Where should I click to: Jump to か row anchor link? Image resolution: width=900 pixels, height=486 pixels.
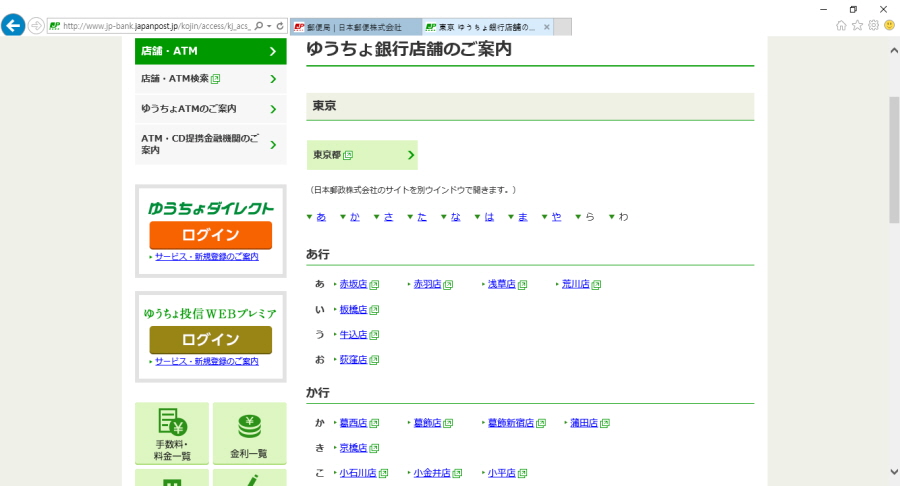point(355,217)
